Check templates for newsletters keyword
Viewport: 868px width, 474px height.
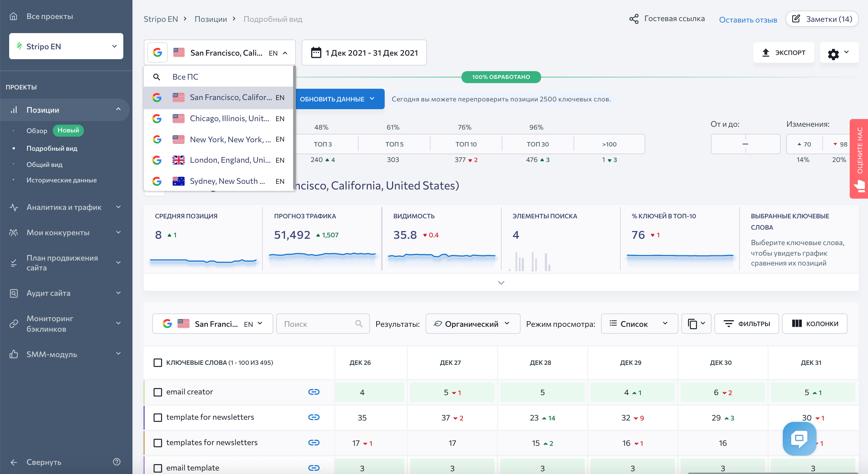point(158,443)
